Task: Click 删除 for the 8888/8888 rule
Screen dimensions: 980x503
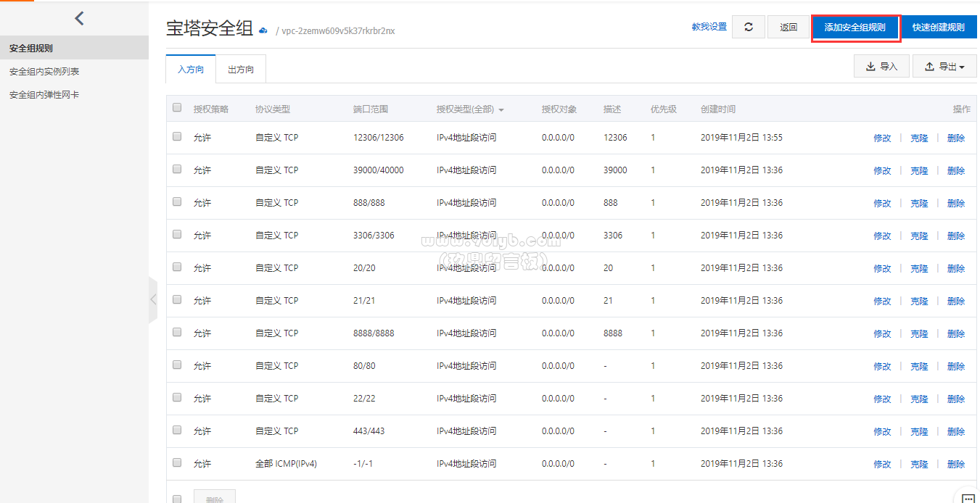Action: coord(956,333)
